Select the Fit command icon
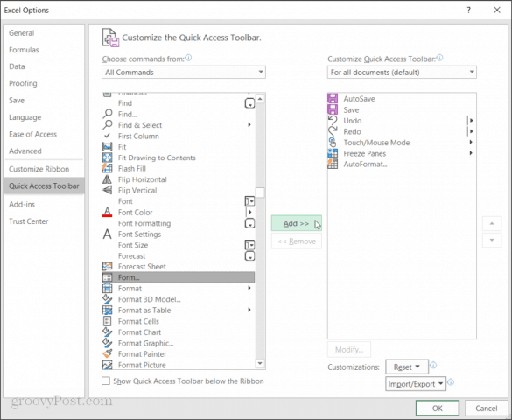Viewport: 512px width, 420px height. tap(108, 146)
